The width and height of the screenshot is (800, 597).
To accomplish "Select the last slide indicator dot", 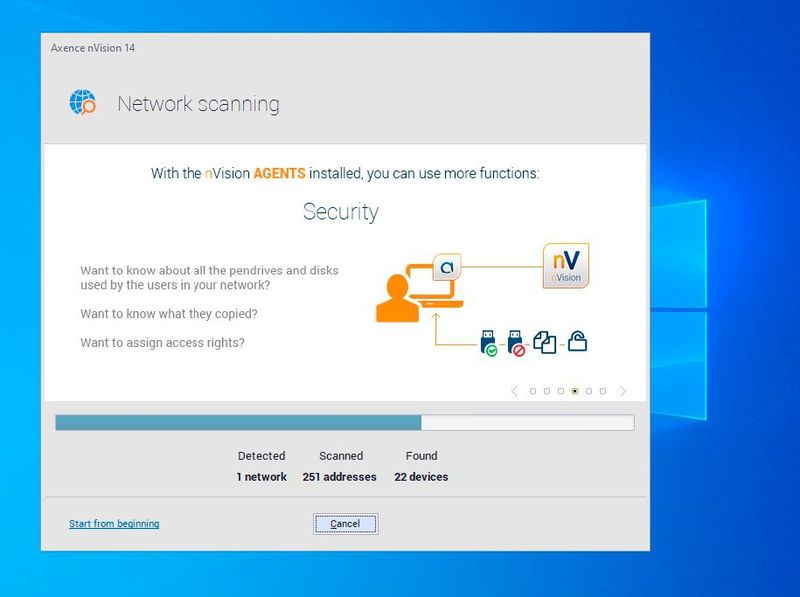I will pyautogui.click(x=602, y=391).
